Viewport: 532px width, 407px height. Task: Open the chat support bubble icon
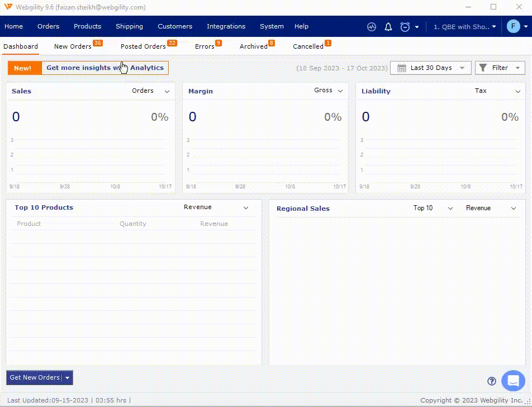pos(513,381)
